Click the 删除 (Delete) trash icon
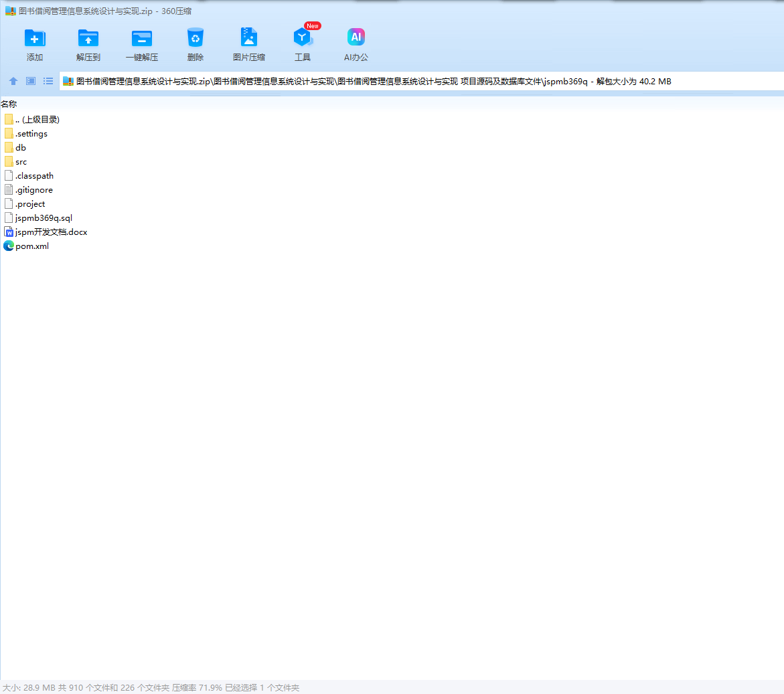784x694 pixels. pos(195,38)
